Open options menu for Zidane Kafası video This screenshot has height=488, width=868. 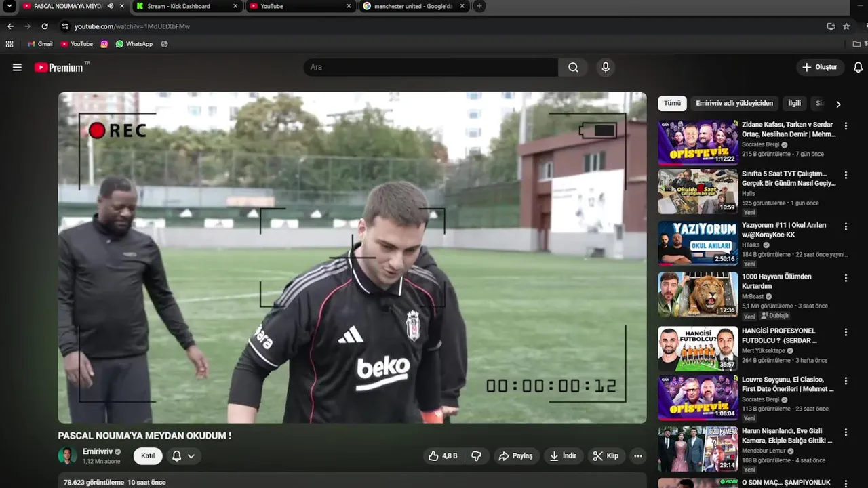[846, 126]
